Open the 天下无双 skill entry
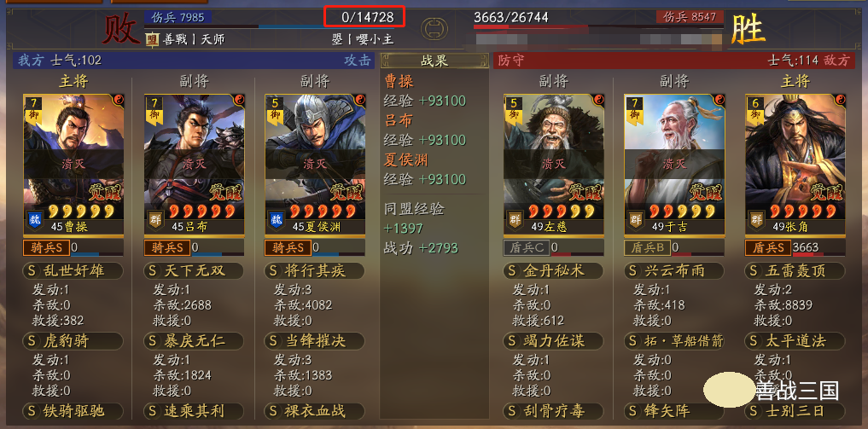This screenshot has height=429, width=868. 193,271
